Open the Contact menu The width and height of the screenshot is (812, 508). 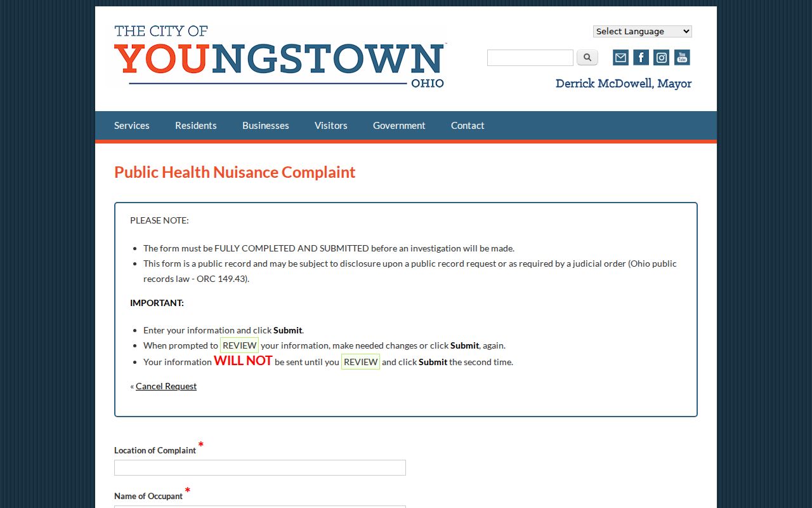point(468,126)
